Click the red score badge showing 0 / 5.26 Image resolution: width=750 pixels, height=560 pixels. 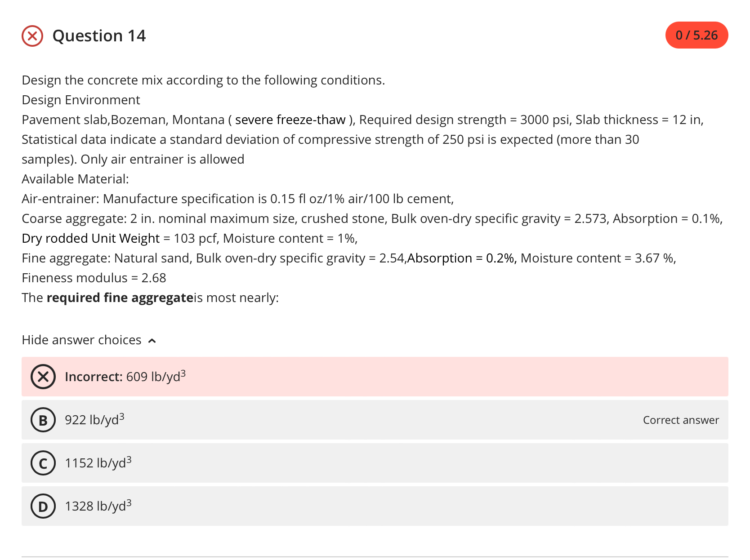696,35
